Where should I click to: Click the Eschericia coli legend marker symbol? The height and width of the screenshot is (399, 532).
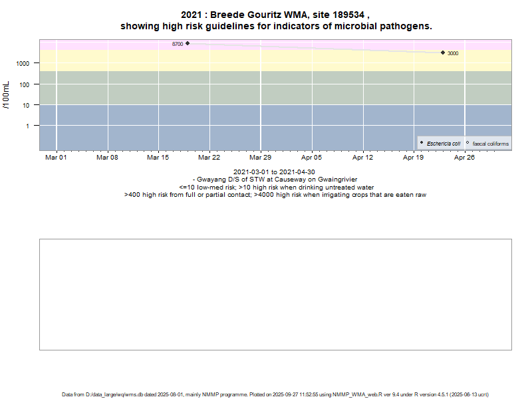point(422,143)
